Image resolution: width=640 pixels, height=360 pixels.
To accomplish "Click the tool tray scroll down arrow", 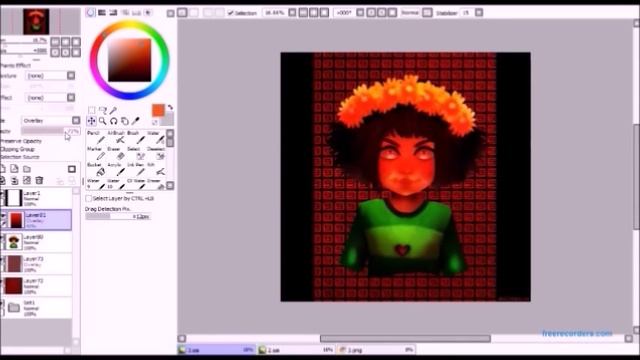I will [170, 186].
